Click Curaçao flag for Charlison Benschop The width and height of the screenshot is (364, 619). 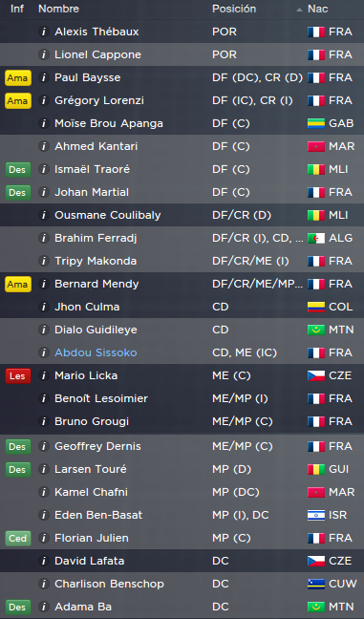[316, 584]
